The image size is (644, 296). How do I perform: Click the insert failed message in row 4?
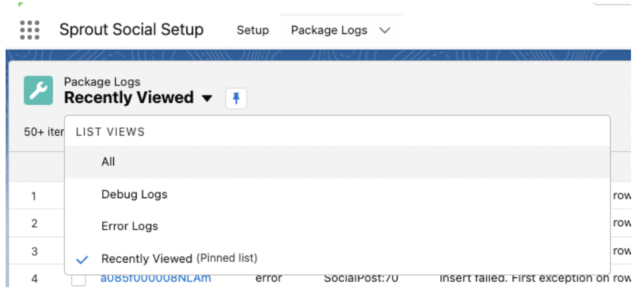tap(535, 279)
